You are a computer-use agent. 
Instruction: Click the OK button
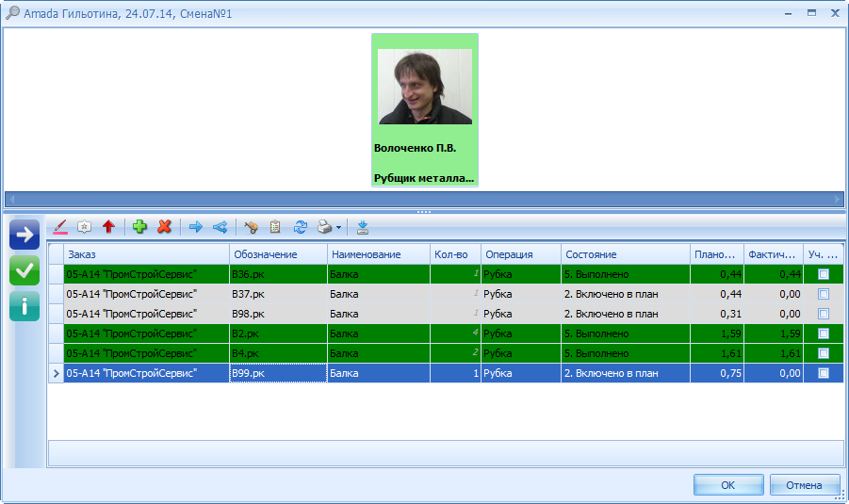(x=727, y=485)
